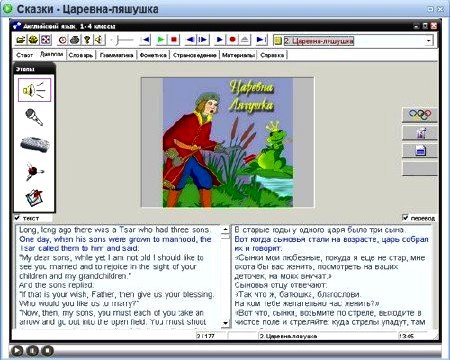
Task: Go to previous phrase blue left arrow
Action: 190,40
